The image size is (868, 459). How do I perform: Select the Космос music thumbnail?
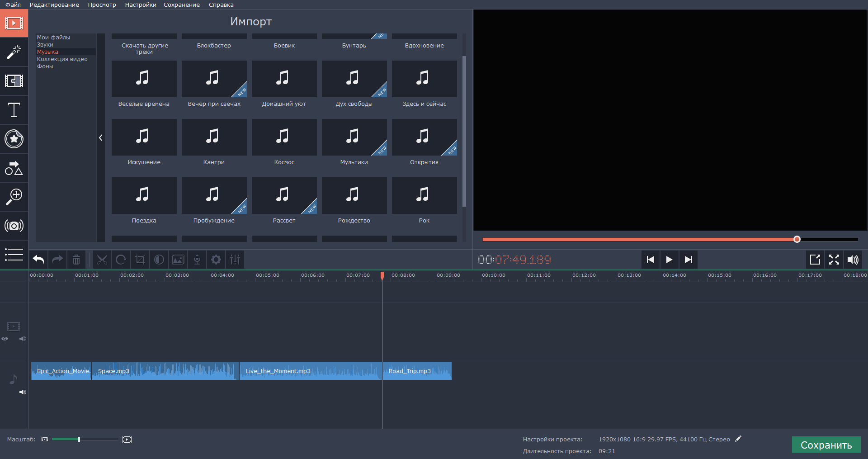(284, 137)
